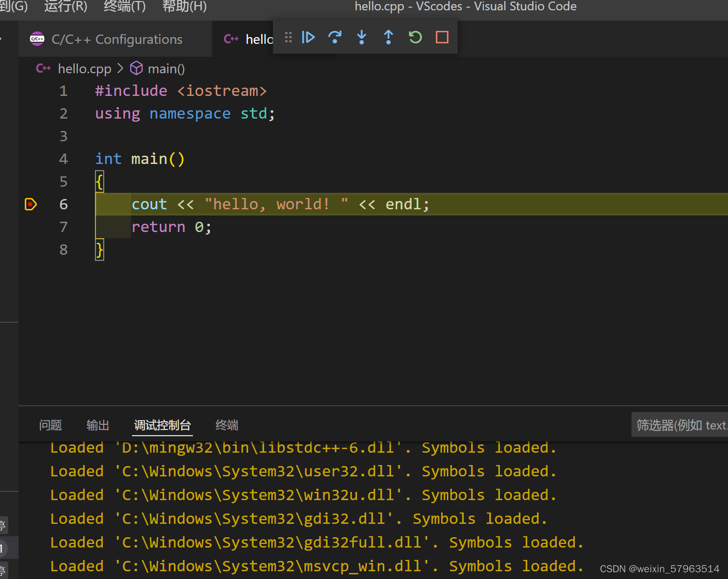Viewport: 728px width, 579px height.
Task: Click the libstdc++-6.dll loaded message
Action: click(303, 448)
